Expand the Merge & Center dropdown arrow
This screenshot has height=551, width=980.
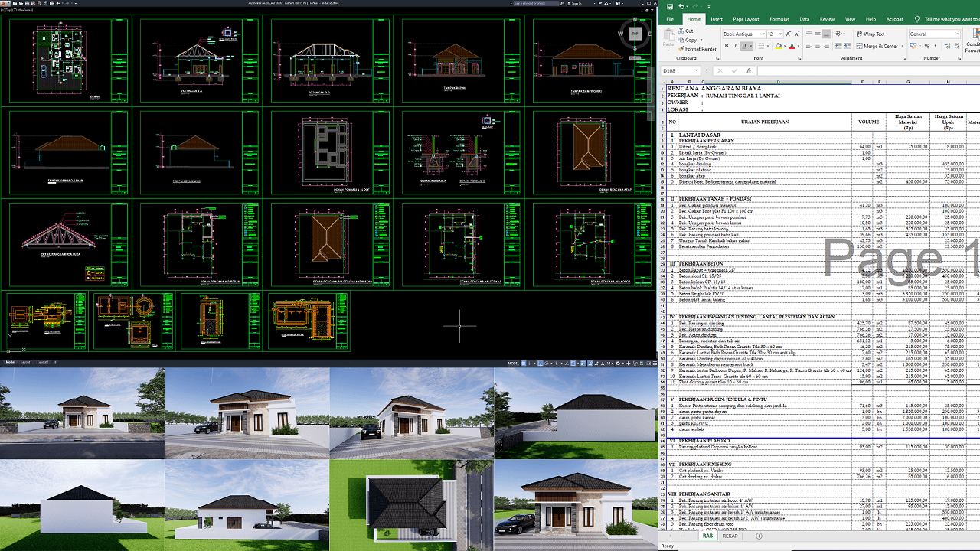(902, 46)
